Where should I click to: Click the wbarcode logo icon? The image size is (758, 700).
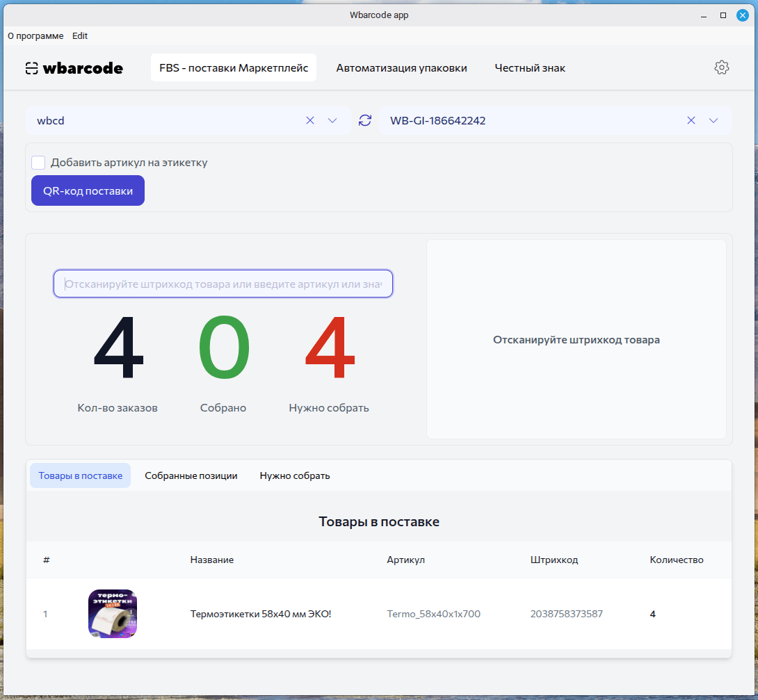31,67
